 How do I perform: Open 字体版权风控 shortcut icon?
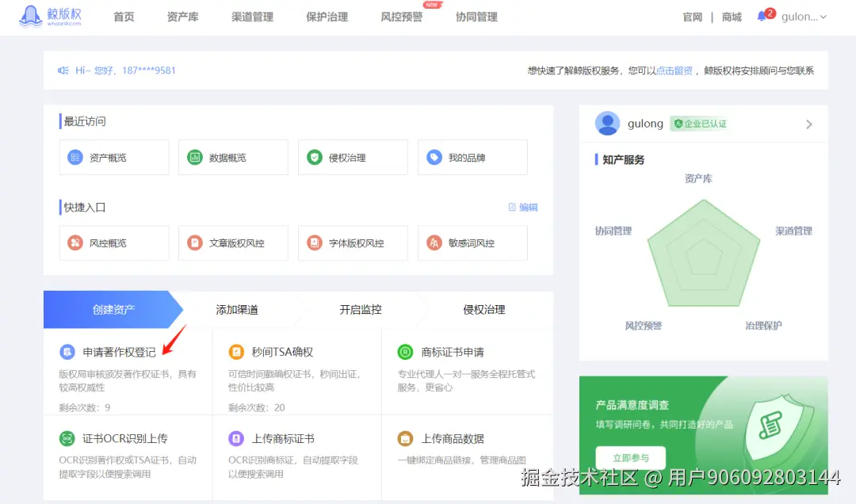tap(315, 242)
